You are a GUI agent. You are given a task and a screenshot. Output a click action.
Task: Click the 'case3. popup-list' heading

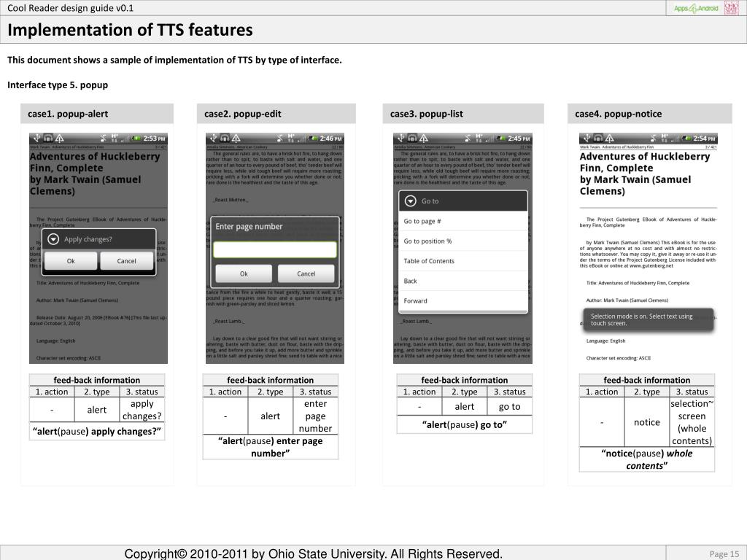(426, 114)
